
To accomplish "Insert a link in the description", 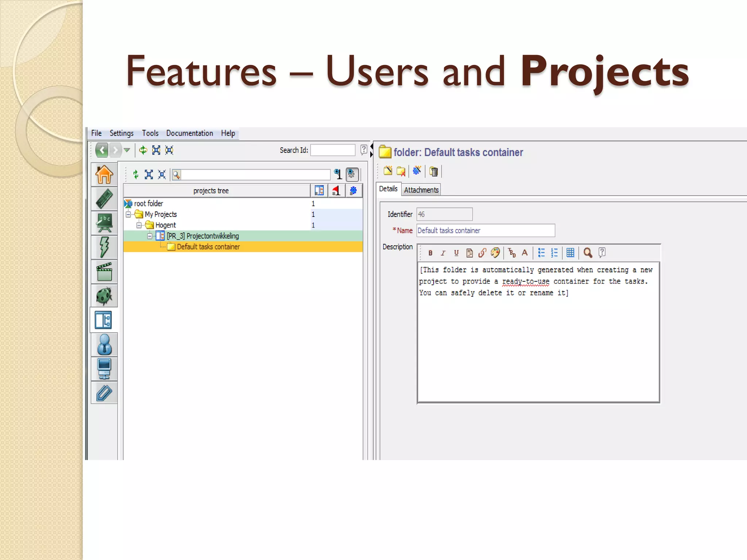I will point(482,253).
